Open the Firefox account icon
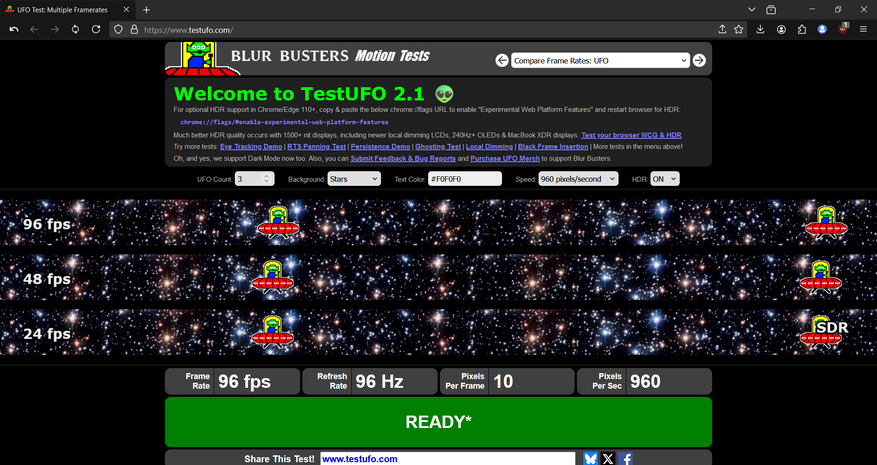Image resolution: width=877 pixels, height=465 pixels. pyautogui.click(x=781, y=30)
